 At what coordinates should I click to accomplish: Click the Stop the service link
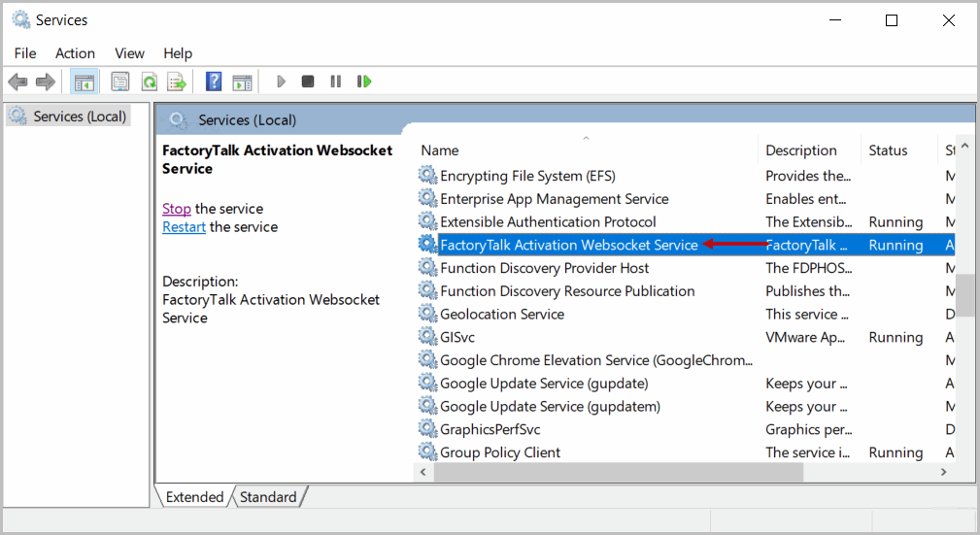click(177, 209)
